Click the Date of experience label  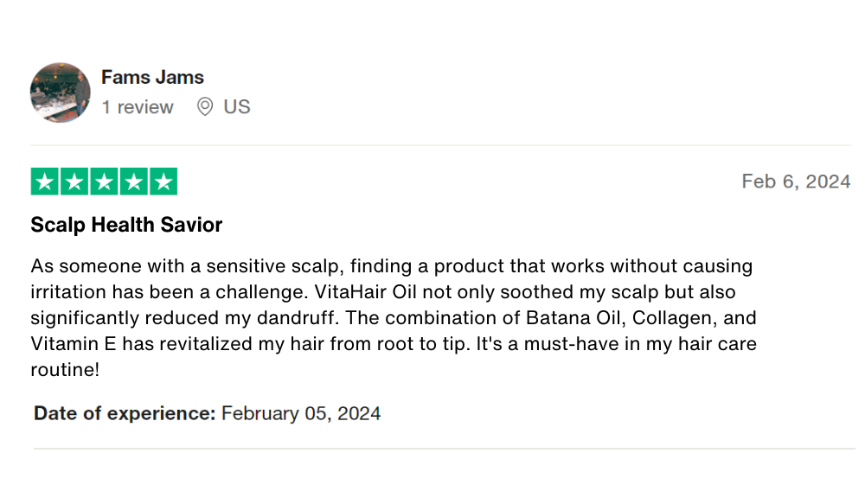click(x=125, y=413)
